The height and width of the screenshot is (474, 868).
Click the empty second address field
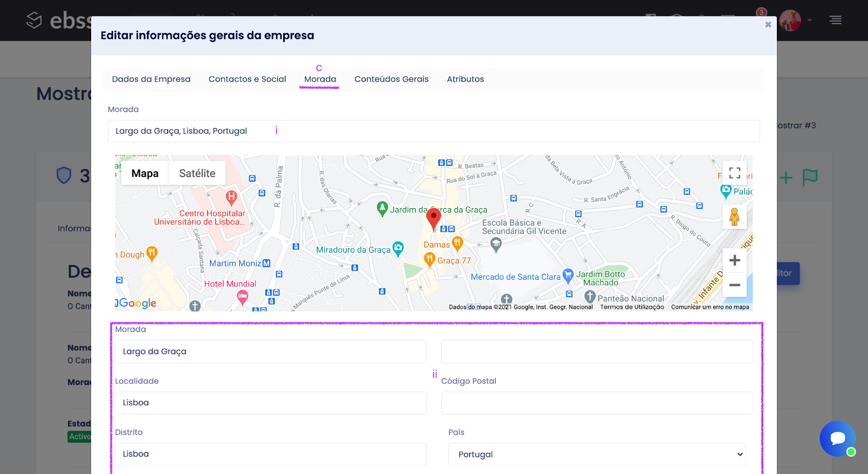(x=597, y=351)
